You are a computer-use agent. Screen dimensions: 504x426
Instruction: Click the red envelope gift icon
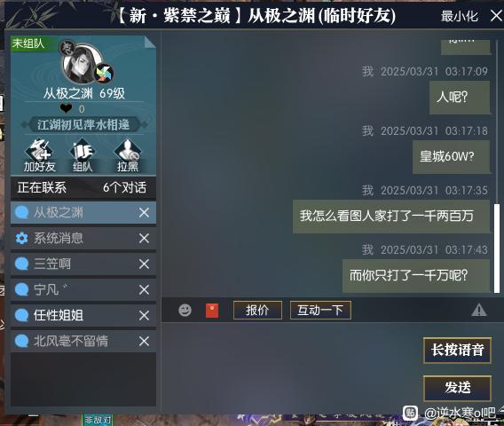click(212, 311)
